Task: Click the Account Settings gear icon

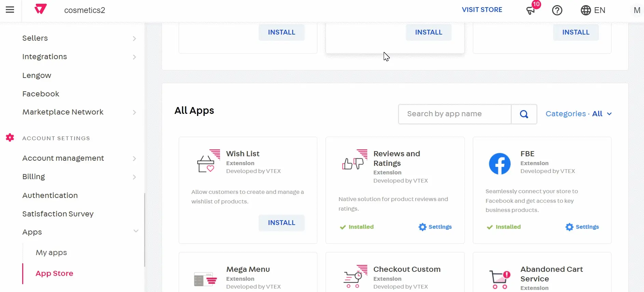Action: 10,138
